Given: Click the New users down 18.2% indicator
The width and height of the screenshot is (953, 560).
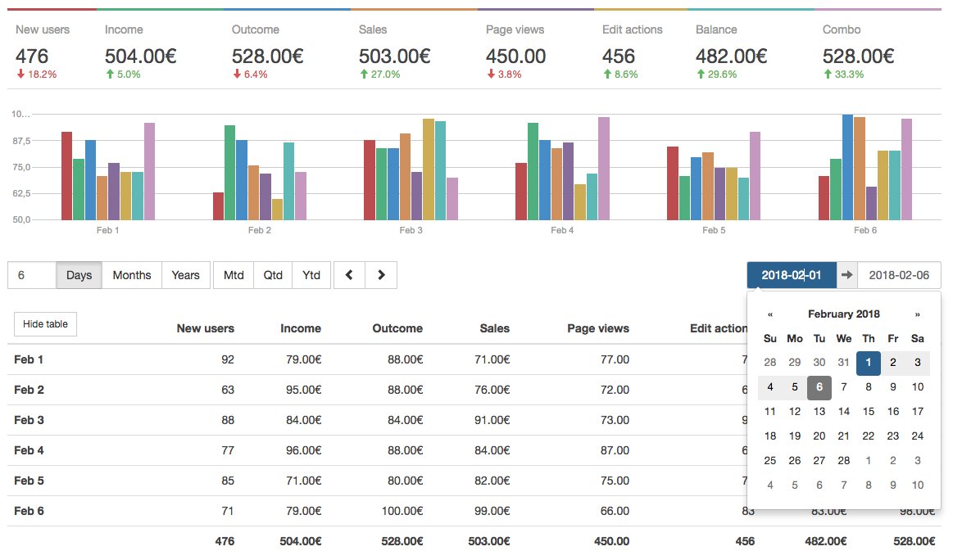Looking at the screenshot, I should (37, 75).
